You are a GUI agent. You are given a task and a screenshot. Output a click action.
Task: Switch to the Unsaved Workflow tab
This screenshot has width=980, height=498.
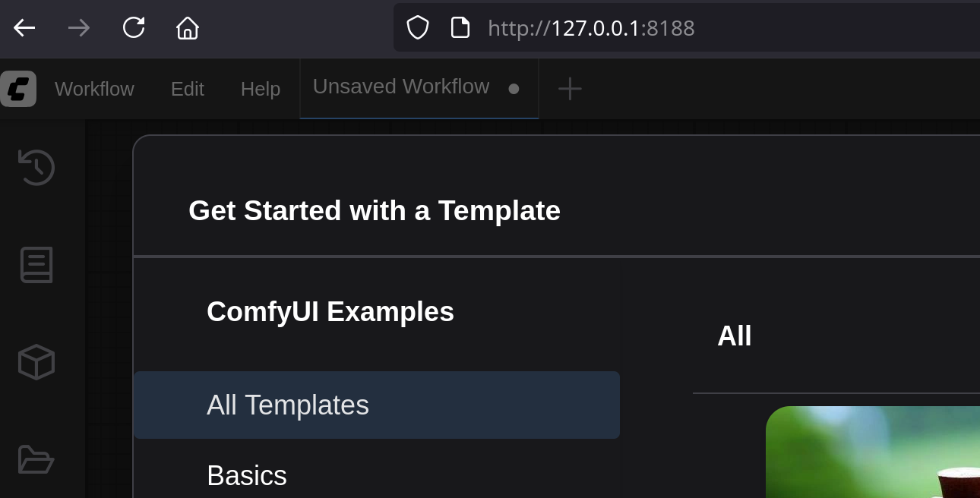click(x=400, y=87)
